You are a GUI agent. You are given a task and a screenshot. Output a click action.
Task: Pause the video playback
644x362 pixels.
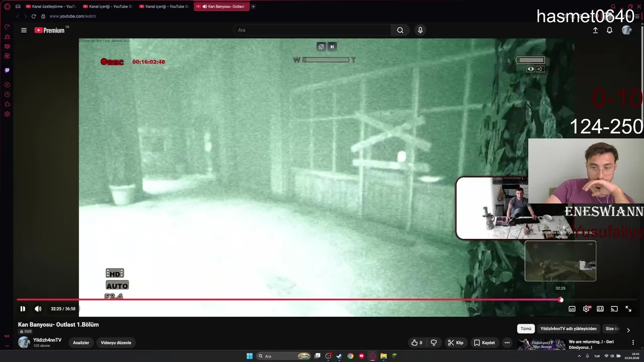[23, 309]
